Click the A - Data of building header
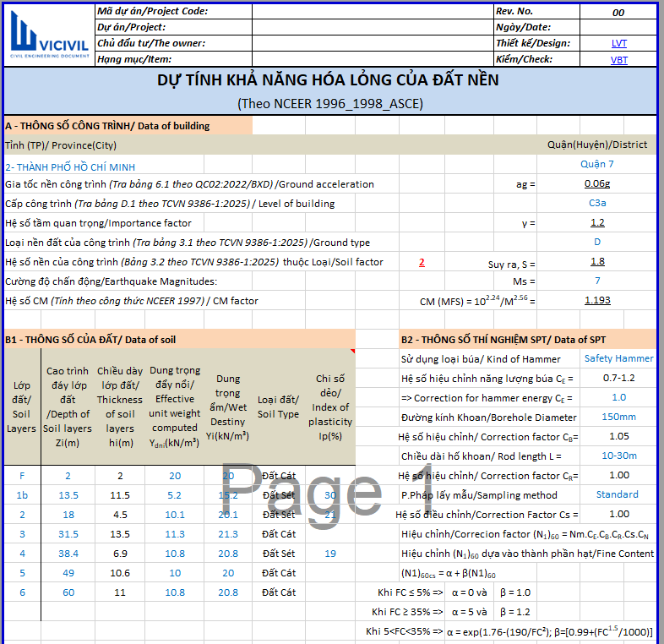The width and height of the screenshot is (664, 644). tap(128, 126)
